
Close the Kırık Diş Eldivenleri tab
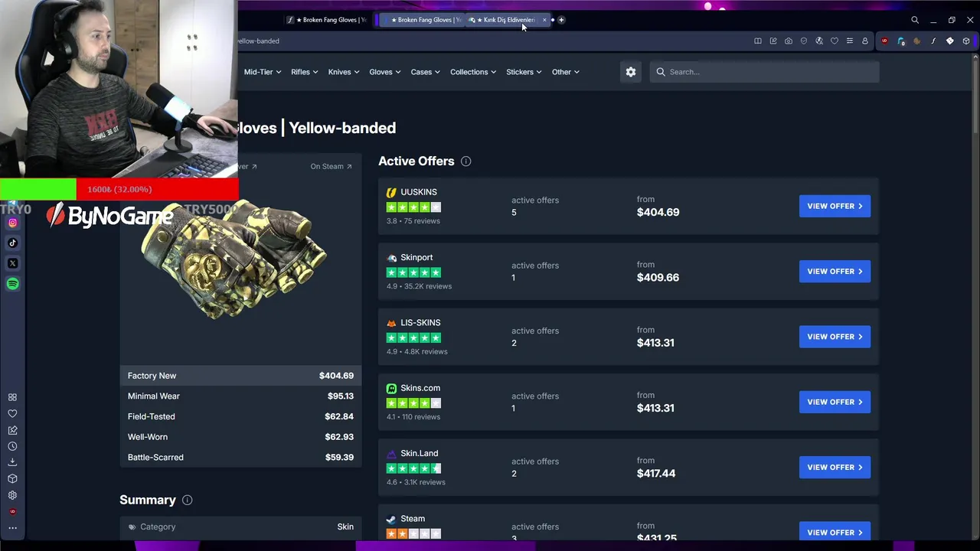(x=544, y=20)
